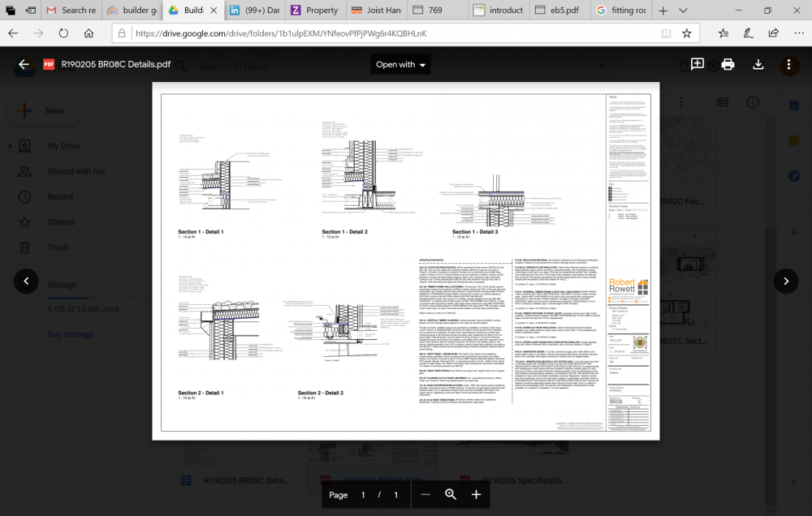Click the red PDF file icon
The image size is (812, 516).
tap(49, 64)
